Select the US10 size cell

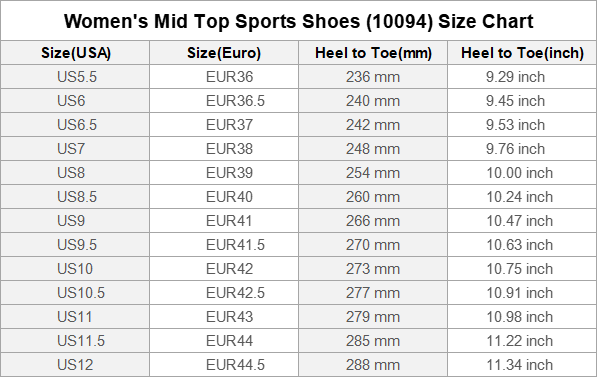[75, 269]
